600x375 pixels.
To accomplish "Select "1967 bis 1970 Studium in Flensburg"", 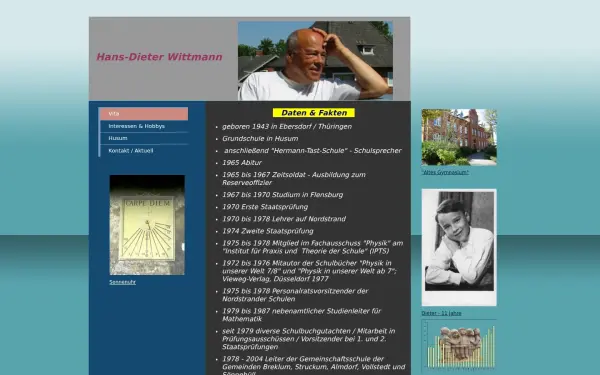I will 282,195.
